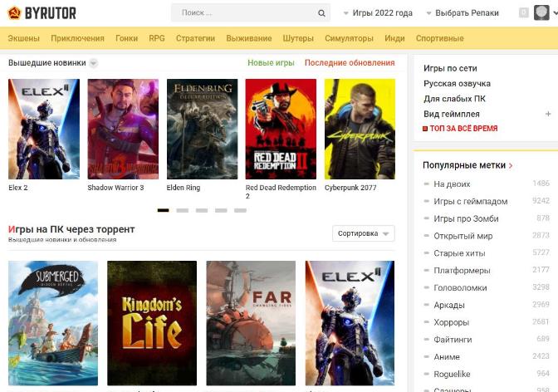
Task: Open the Гонки genre
Action: click(x=127, y=38)
